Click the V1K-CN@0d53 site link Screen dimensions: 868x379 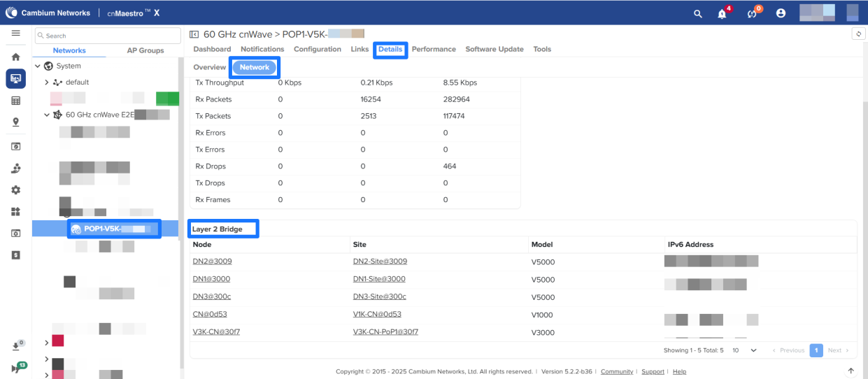tap(377, 315)
